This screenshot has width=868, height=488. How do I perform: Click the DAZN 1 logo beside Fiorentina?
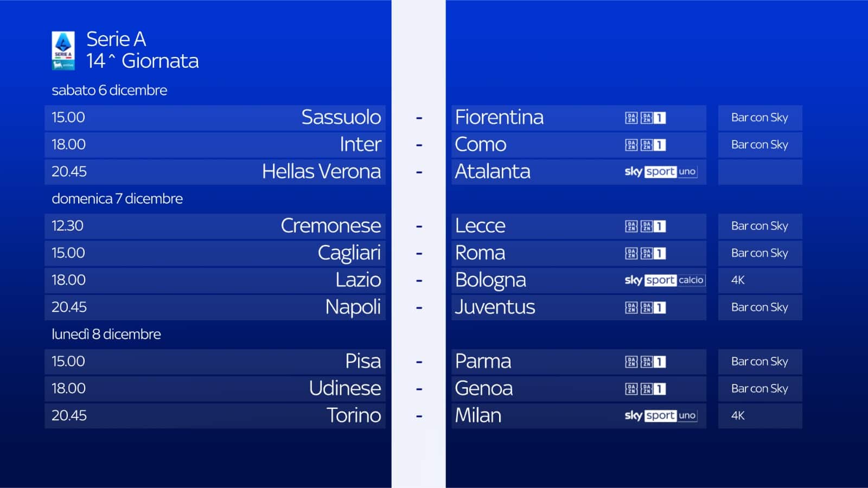click(645, 118)
